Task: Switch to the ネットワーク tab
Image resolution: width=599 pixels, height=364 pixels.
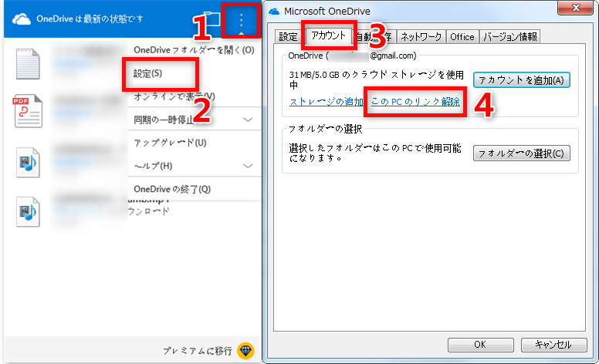Action: coord(422,36)
